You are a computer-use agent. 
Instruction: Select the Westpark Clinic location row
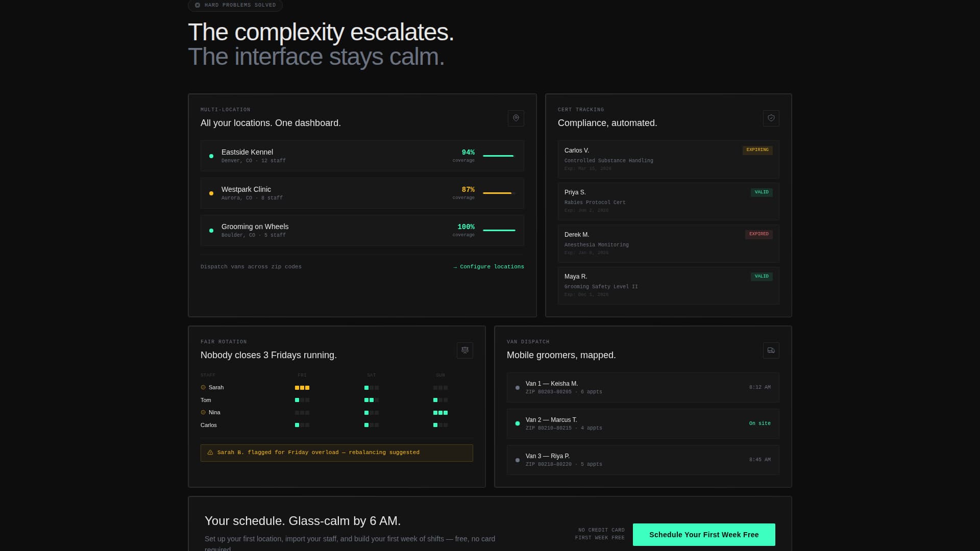pyautogui.click(x=362, y=193)
